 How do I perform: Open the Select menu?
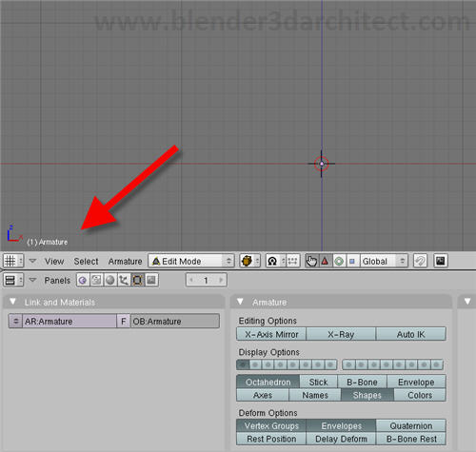[x=86, y=262]
